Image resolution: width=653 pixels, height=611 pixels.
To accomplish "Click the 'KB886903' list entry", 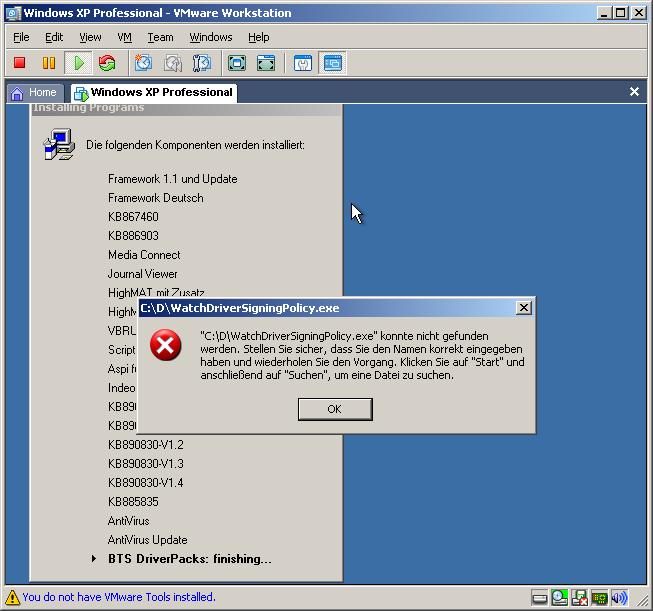I will (133, 236).
